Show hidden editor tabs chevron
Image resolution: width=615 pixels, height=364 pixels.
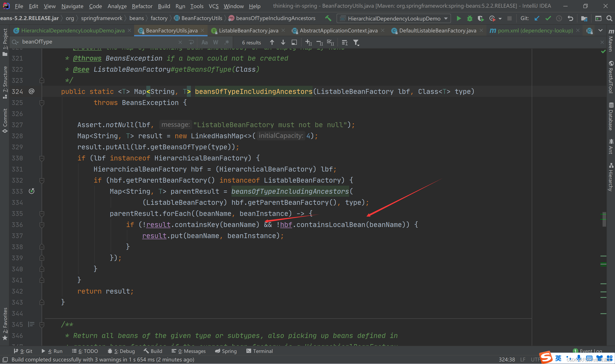click(x=600, y=31)
